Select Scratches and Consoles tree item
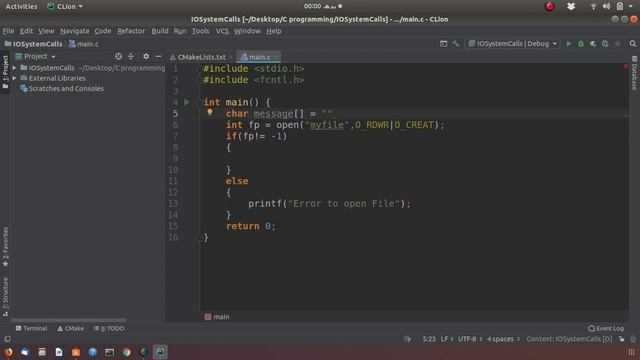Image resolution: width=640 pixels, height=360 pixels. click(x=62, y=89)
